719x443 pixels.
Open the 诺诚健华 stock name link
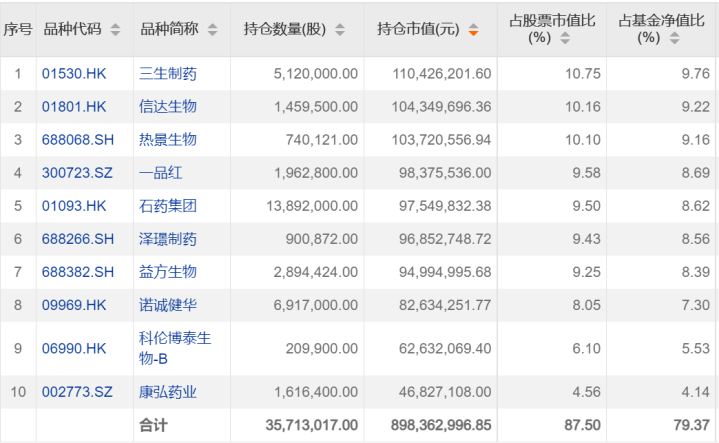[168, 305]
